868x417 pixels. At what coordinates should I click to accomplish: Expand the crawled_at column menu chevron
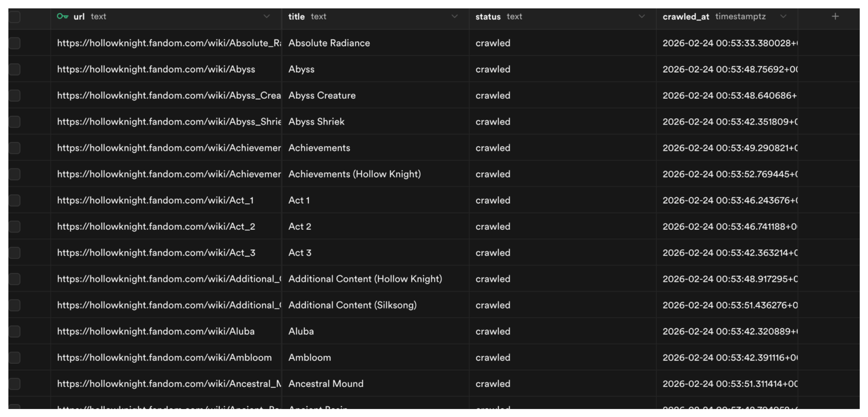point(783,16)
